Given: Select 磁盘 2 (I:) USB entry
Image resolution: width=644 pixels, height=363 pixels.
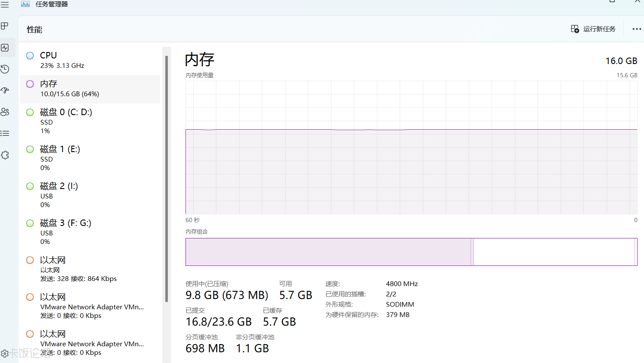Looking at the screenshot, I should 90,195.
